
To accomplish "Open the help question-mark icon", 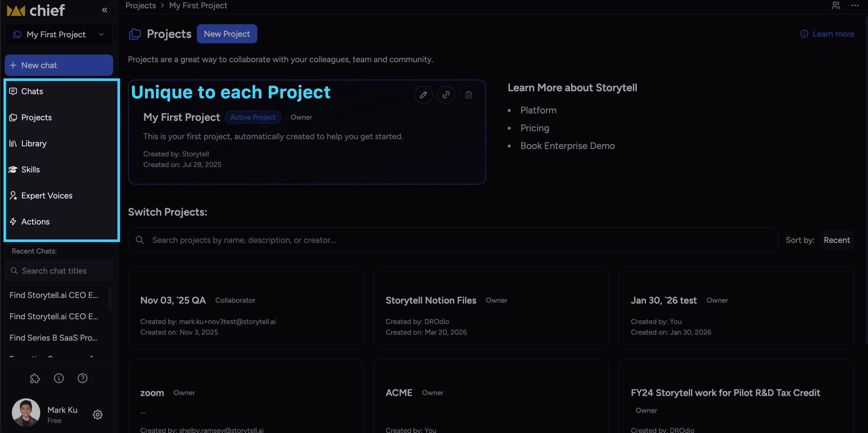I will 83,379.
